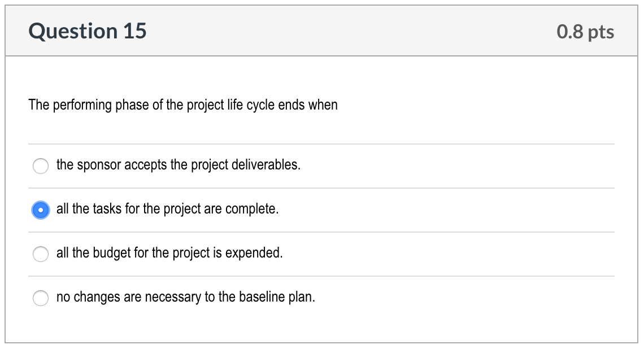Click the text "all the tasks for the project are complete"

tap(167, 209)
